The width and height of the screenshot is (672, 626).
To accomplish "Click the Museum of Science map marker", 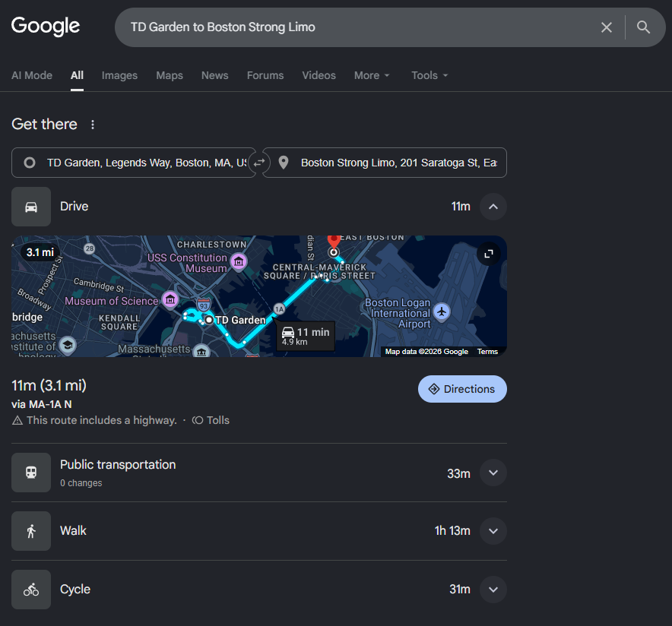I will click(170, 299).
